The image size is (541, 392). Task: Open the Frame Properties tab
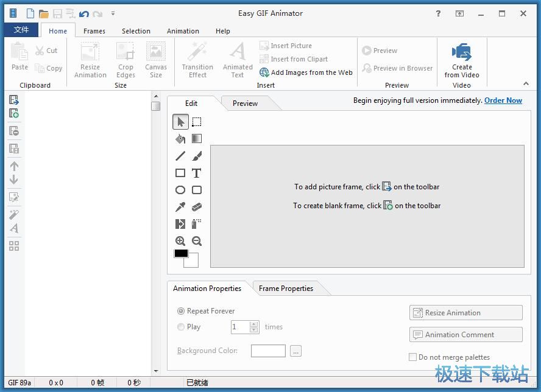point(286,289)
